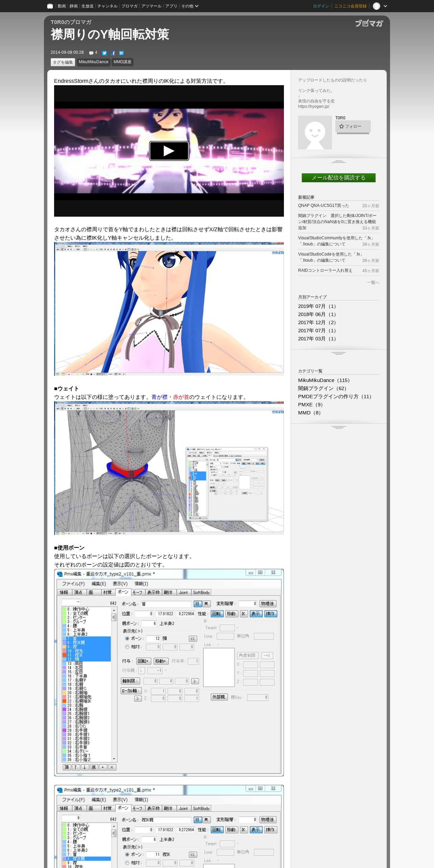The width and height of the screenshot is (434, 868).
Task: Expand the account menu chevron in top bar
Action: click(385, 6)
